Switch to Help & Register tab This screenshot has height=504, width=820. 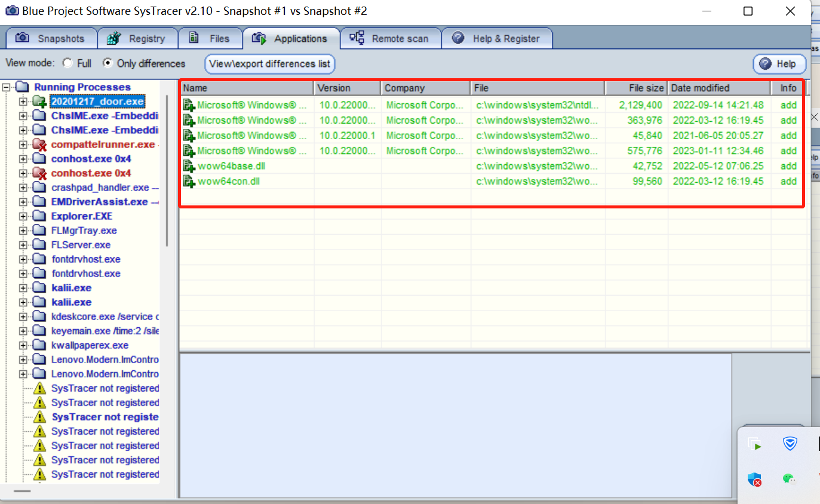(497, 38)
